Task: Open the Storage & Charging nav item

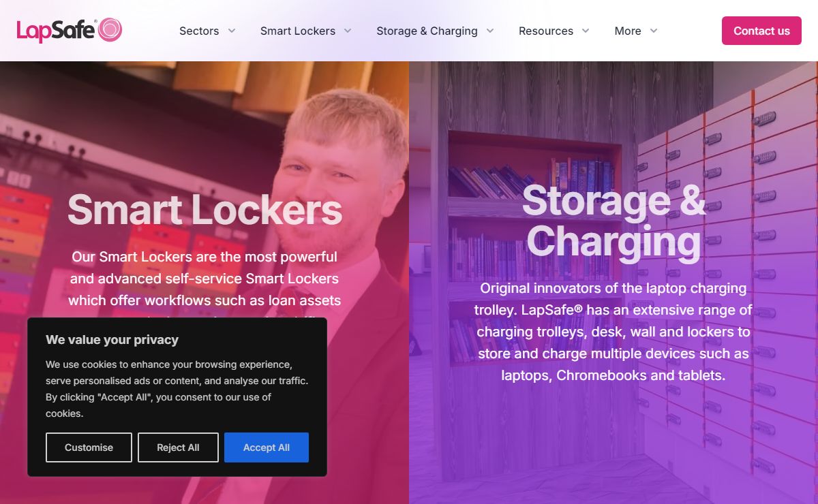Action: (x=427, y=31)
